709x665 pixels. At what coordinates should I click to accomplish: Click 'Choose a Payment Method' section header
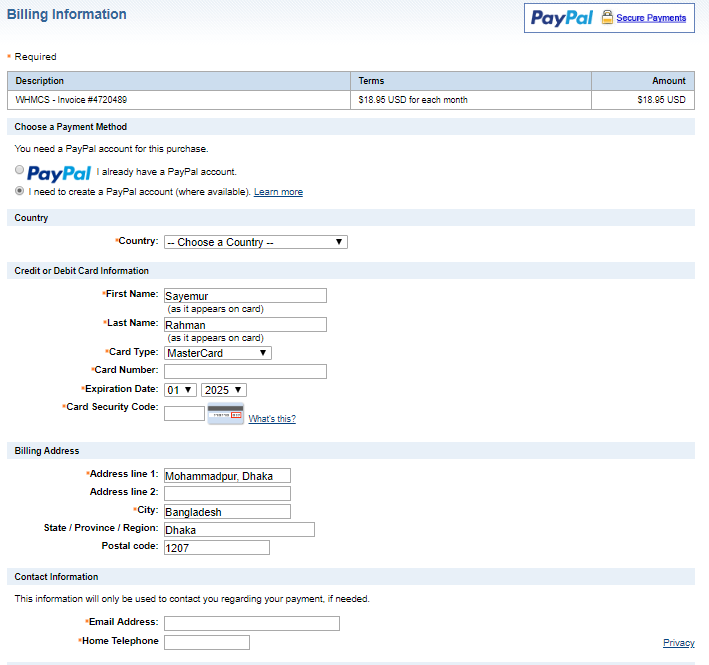click(x=351, y=127)
